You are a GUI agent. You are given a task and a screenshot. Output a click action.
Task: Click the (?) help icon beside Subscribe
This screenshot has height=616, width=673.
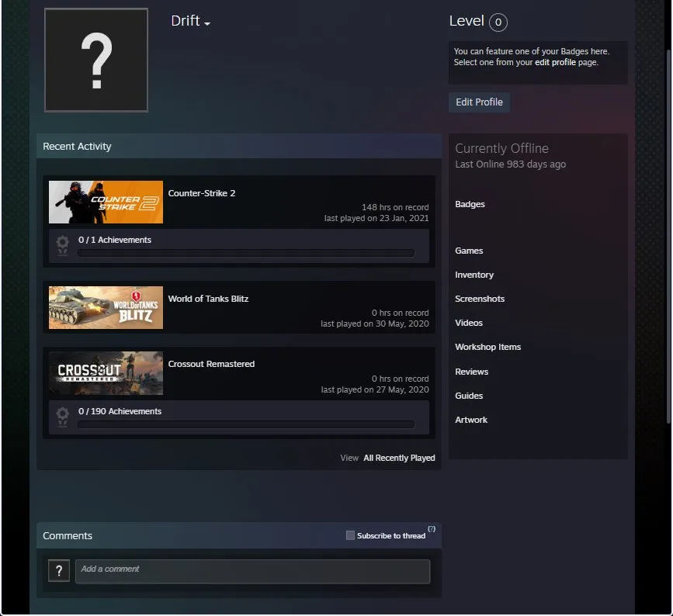pyautogui.click(x=432, y=529)
